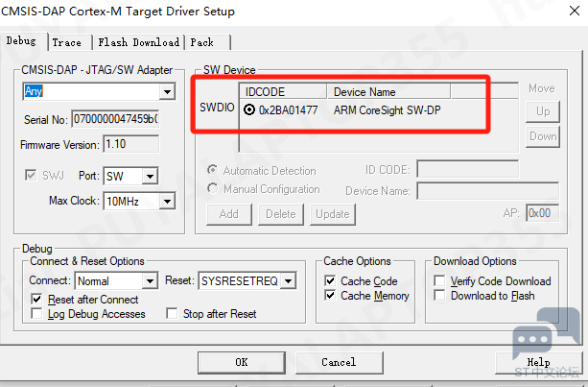The image size is (588, 387).
Task: Click the AP field showing 0x00
Action: pyautogui.click(x=542, y=213)
